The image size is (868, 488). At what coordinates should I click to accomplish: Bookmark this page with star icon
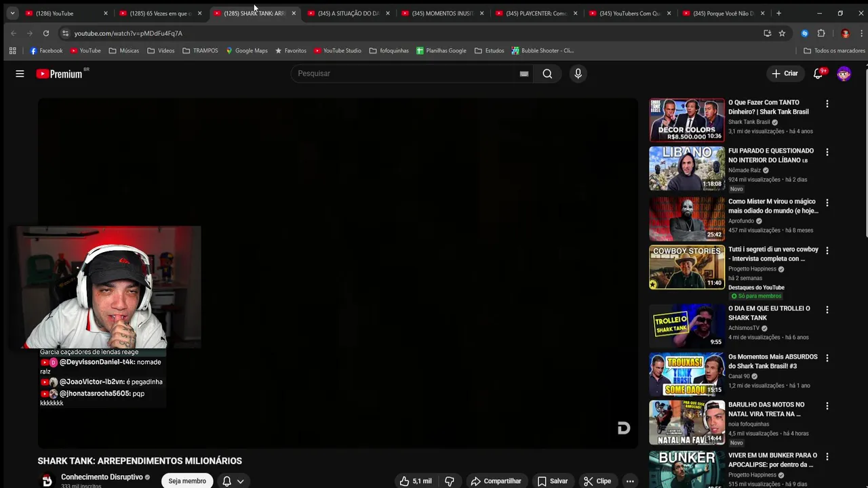[x=782, y=33]
